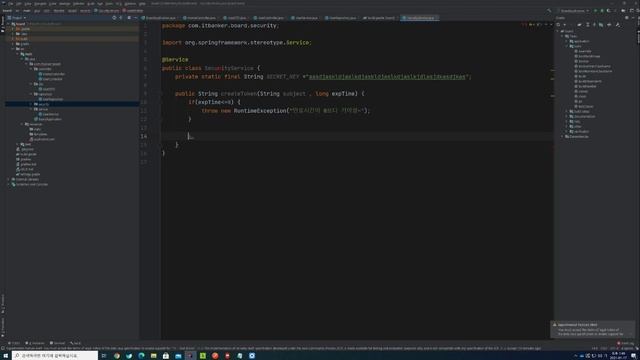Image resolution: width=640 pixels, height=360 pixels.
Task: Open the Help menu
Action: pyautogui.click(x=142, y=3)
